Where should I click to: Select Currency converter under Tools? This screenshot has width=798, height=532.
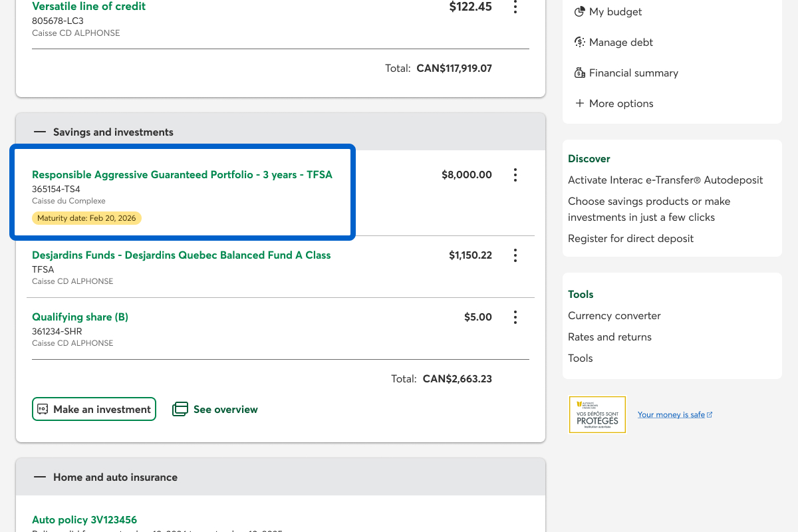click(614, 316)
